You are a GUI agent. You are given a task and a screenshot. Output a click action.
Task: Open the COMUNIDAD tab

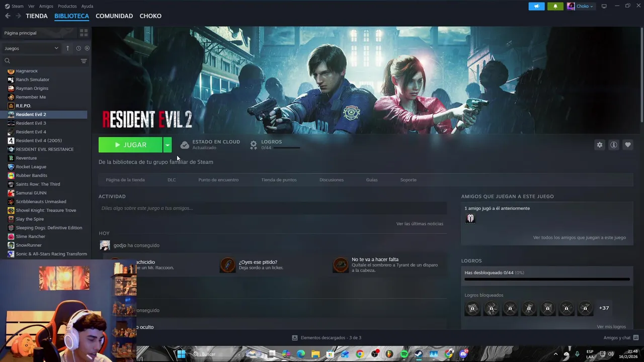114,16
